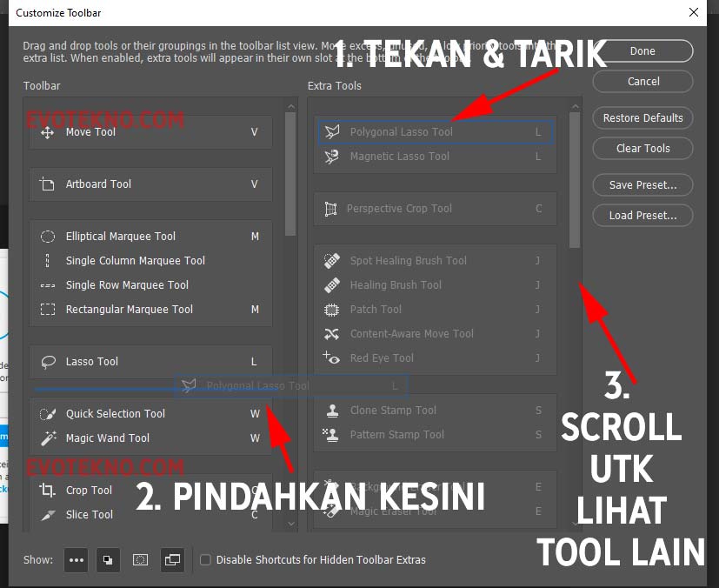Click the Load Preset button
The image size is (719, 588).
[642, 216]
